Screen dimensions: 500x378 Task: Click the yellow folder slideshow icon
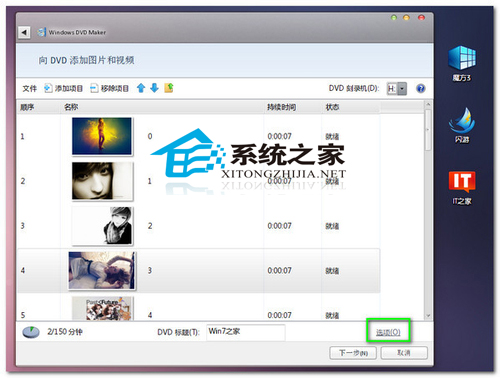pos(169,88)
